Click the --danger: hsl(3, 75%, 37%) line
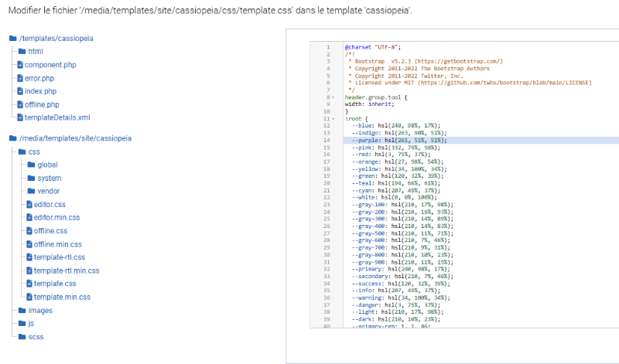This screenshot has height=364, width=619. (396, 305)
